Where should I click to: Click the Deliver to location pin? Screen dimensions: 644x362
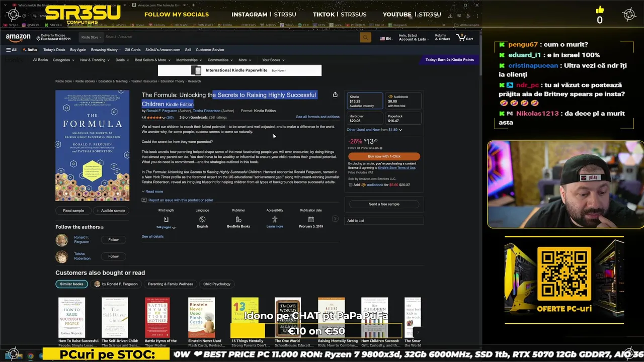38,39
